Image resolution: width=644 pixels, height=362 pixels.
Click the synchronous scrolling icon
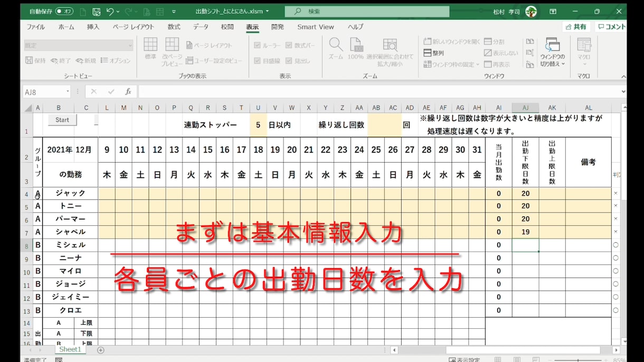tap(530, 53)
